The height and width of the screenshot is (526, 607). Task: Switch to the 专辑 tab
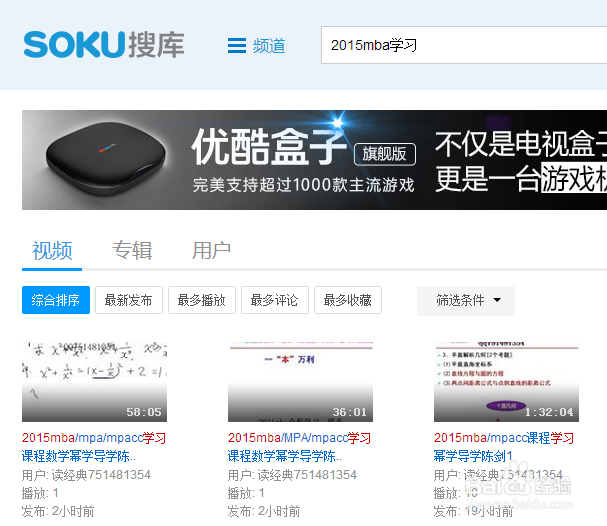click(132, 250)
